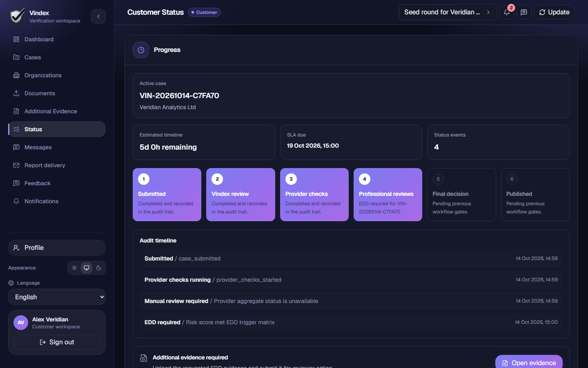Click the 'Provider checks running' audit row

pos(351,280)
